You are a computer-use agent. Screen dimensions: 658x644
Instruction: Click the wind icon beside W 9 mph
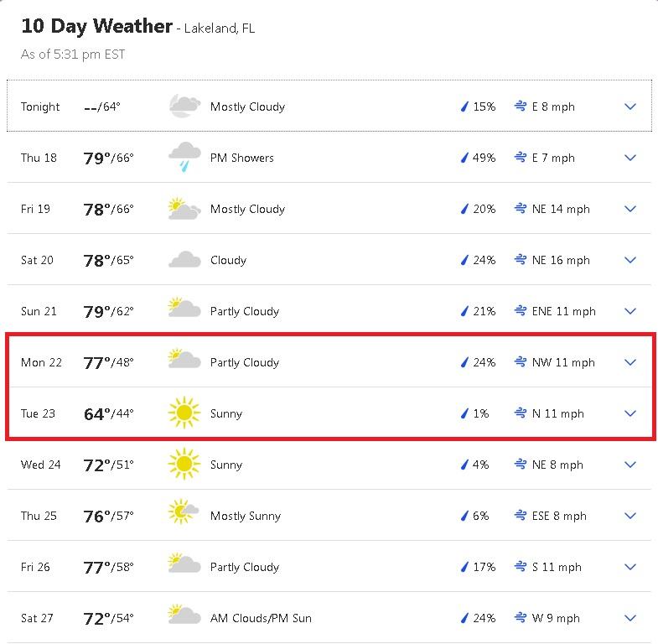tap(521, 617)
